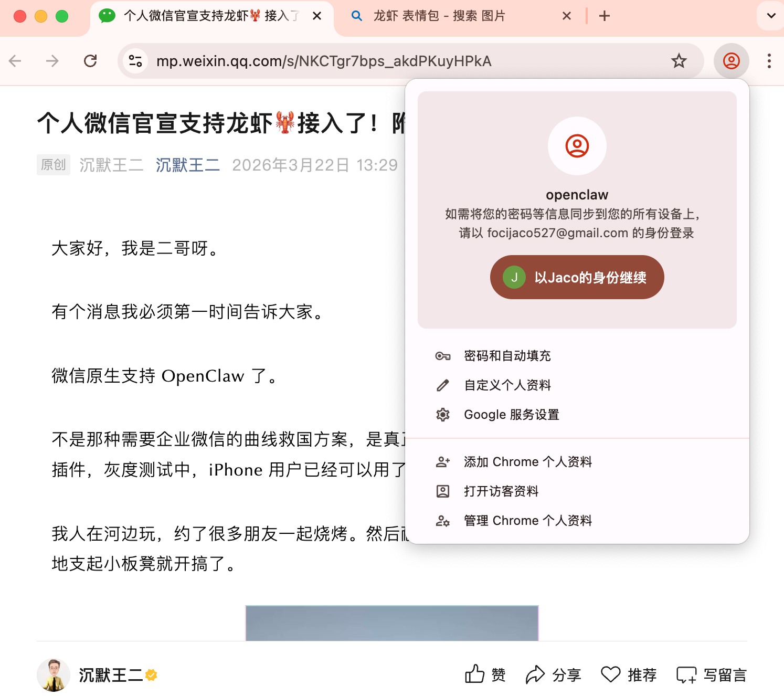Close the WeChat article tab
The image size is (784, 696).
[x=317, y=16]
